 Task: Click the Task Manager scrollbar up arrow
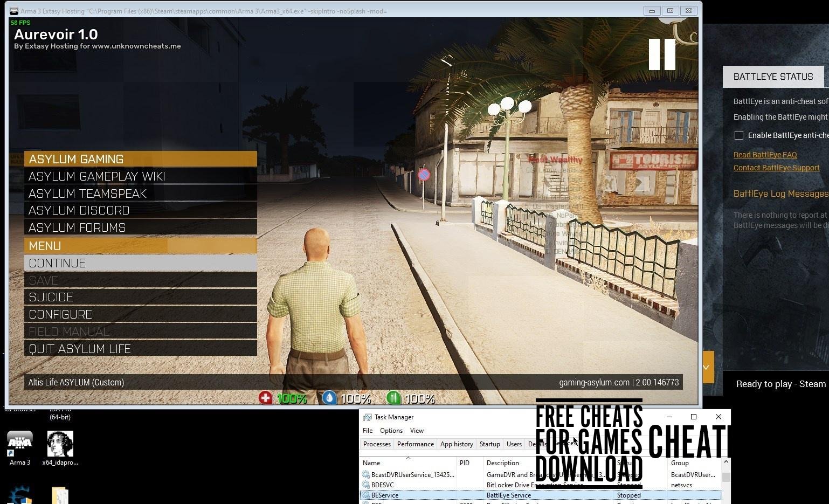click(726, 462)
